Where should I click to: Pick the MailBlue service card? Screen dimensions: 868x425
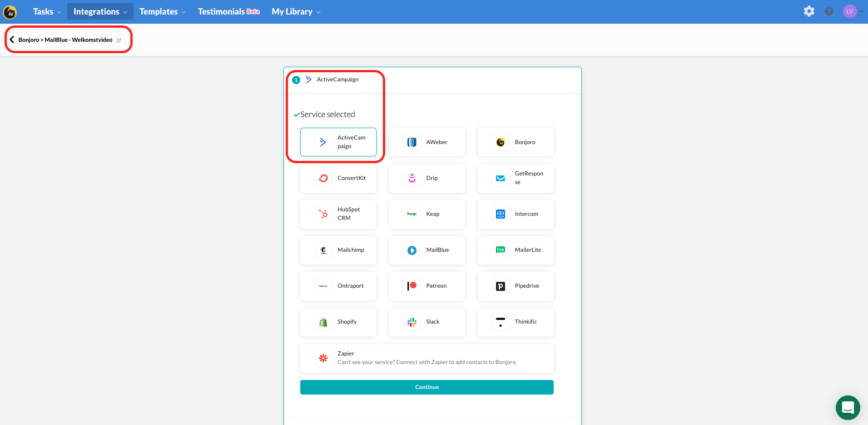point(427,250)
